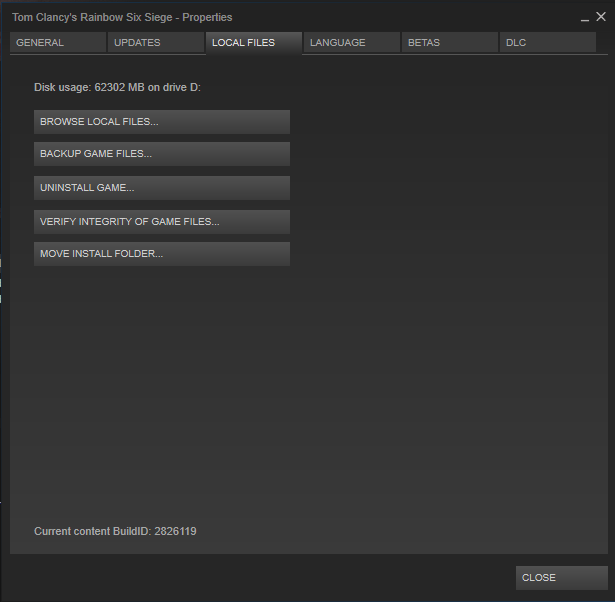
Task: Open the Updates tab
Action: (x=156, y=42)
